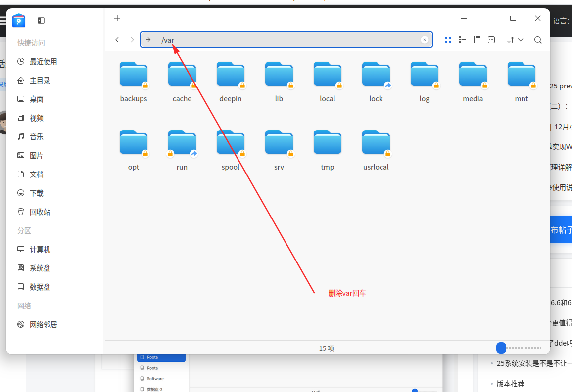Viewport: 572px width, 392px height.
Task: Open the lock symlink folder
Action: pyautogui.click(x=376, y=83)
